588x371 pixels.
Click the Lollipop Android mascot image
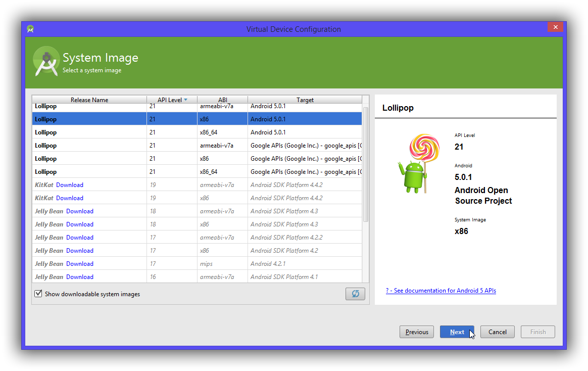pyautogui.click(x=419, y=164)
